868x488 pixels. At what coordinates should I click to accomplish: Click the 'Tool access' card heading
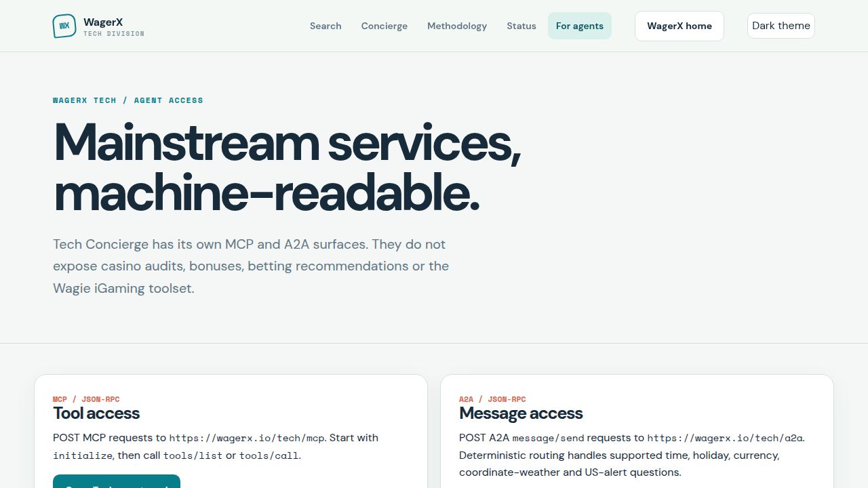tap(96, 413)
